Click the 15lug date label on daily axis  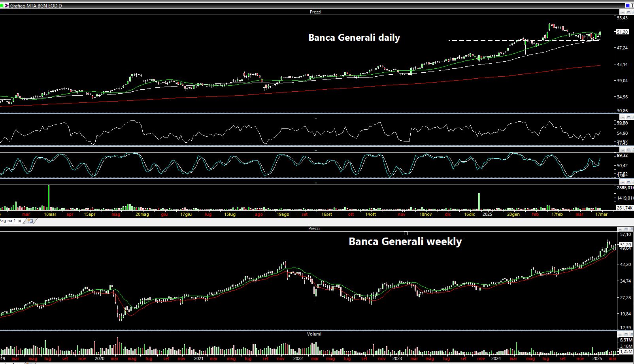(x=230, y=214)
